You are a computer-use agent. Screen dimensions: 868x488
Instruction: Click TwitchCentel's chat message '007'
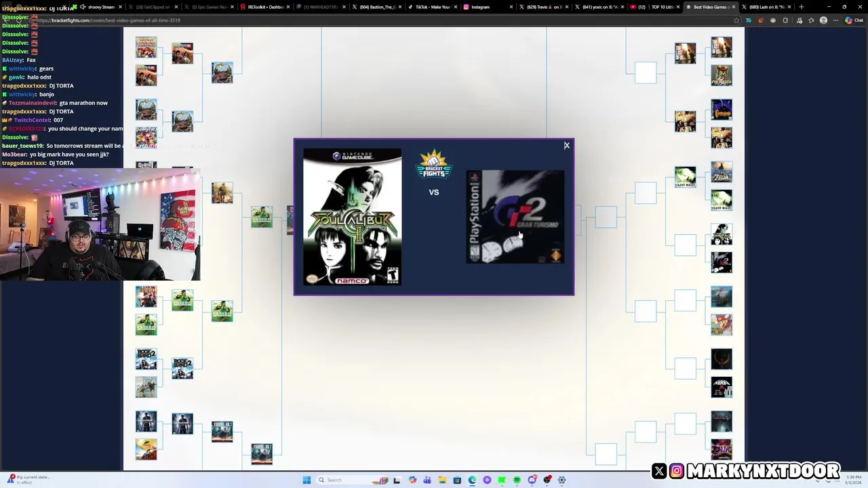58,120
